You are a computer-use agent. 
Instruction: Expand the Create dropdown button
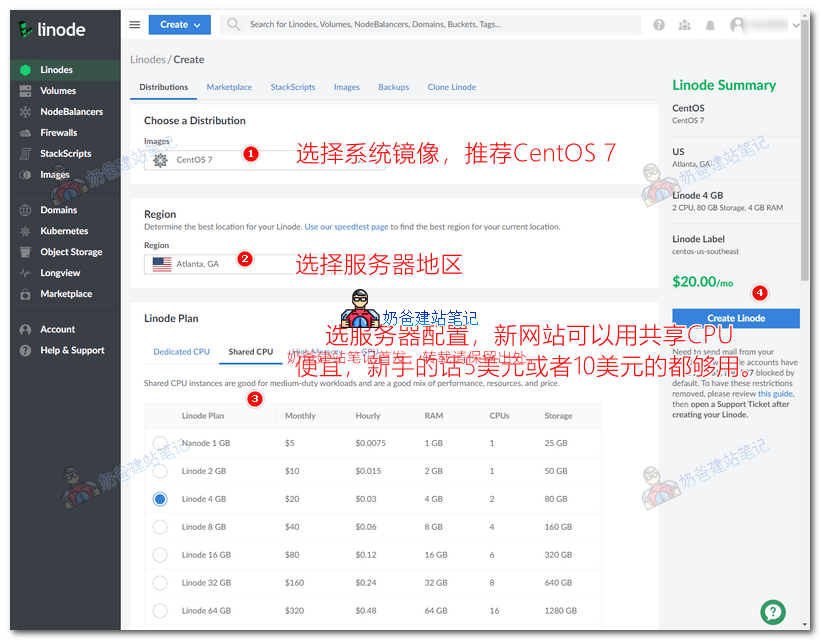[179, 25]
